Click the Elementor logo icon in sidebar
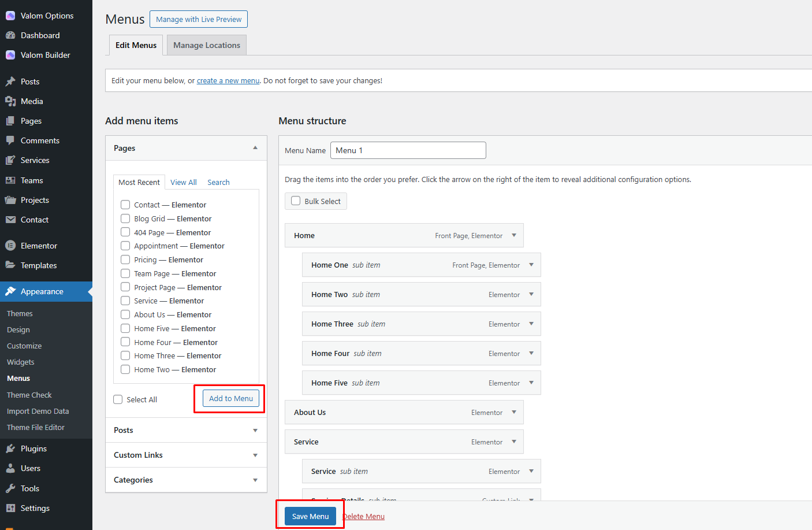Screen dimensions: 812x530 pyautogui.click(x=10, y=246)
